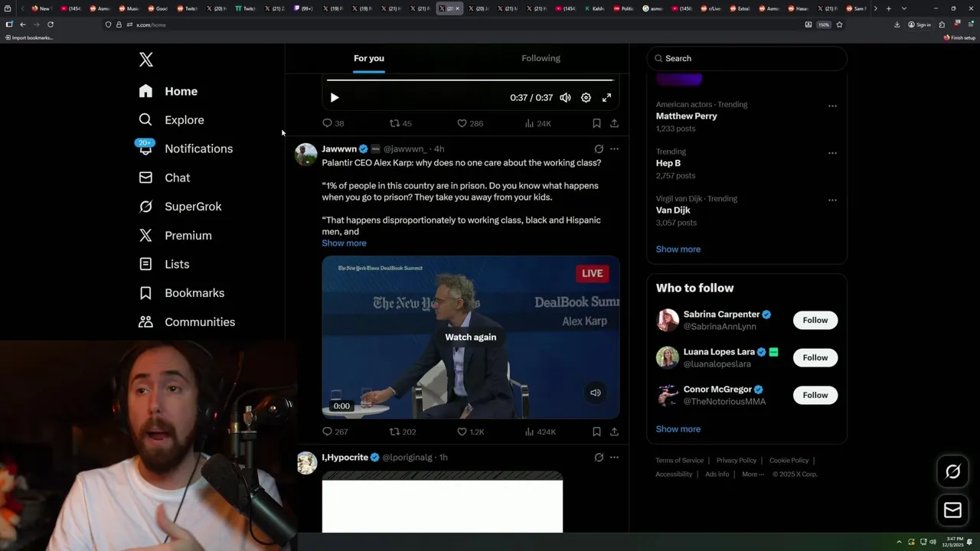
Task: Open the Home page in sidebar
Action: (x=168, y=91)
